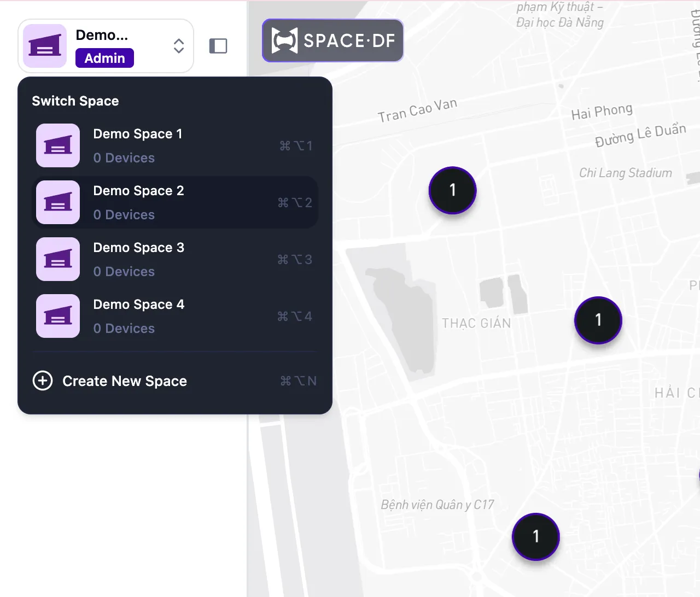The image size is (700, 597).
Task: Toggle the sidebar panel icon
Action: point(218,46)
